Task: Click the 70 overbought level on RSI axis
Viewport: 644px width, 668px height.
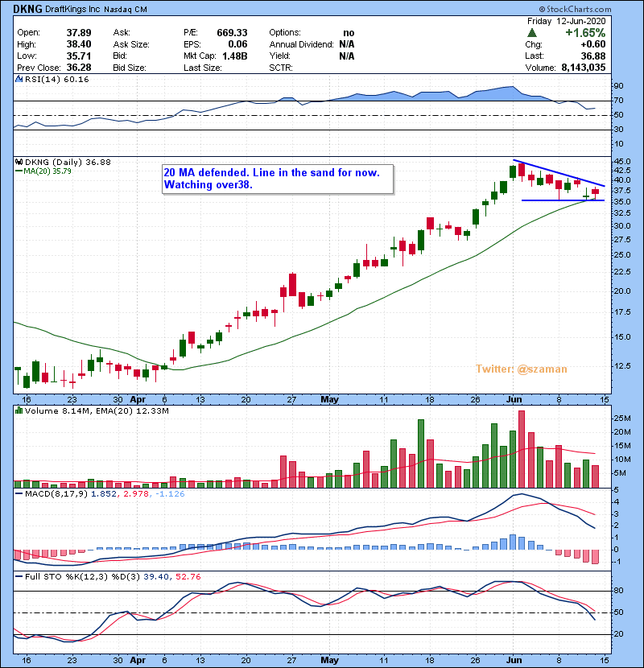Action: 618,101
